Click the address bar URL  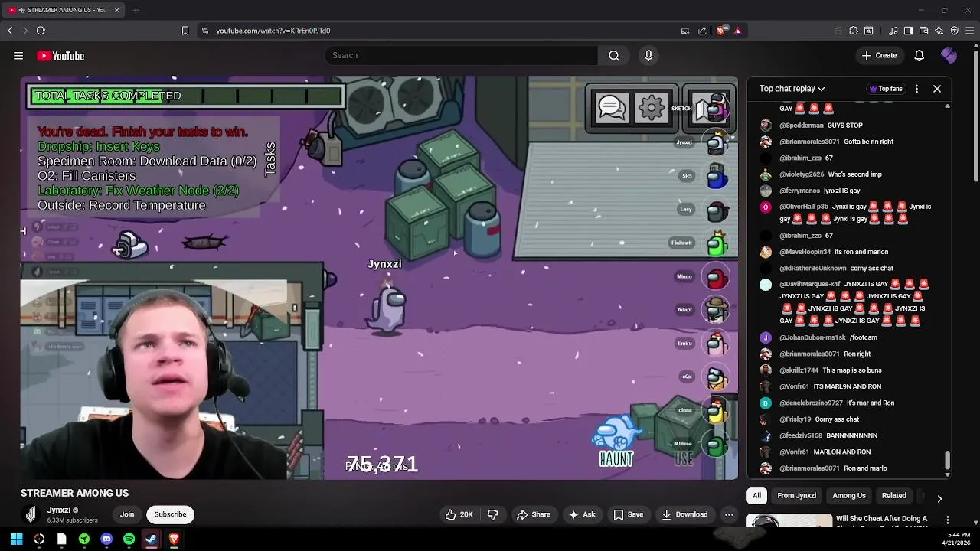(x=273, y=31)
